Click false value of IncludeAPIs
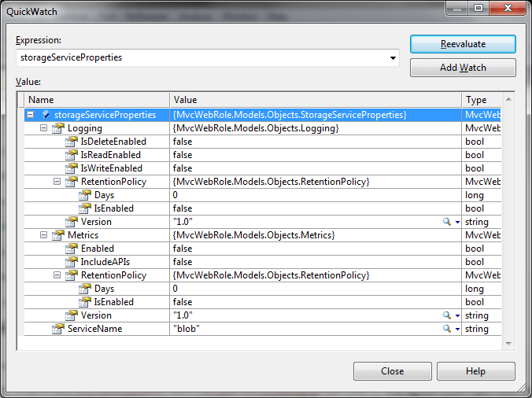This screenshot has width=532, height=398. [x=183, y=262]
